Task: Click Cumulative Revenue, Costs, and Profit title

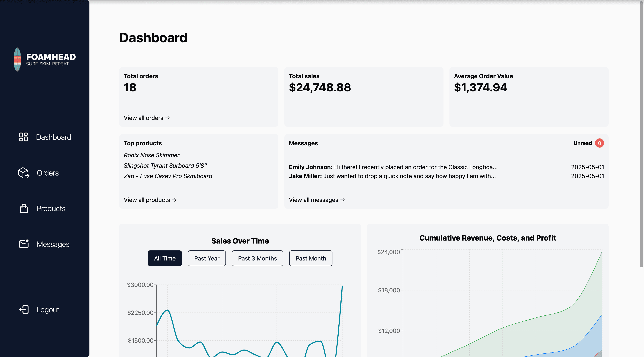Action: coord(487,238)
